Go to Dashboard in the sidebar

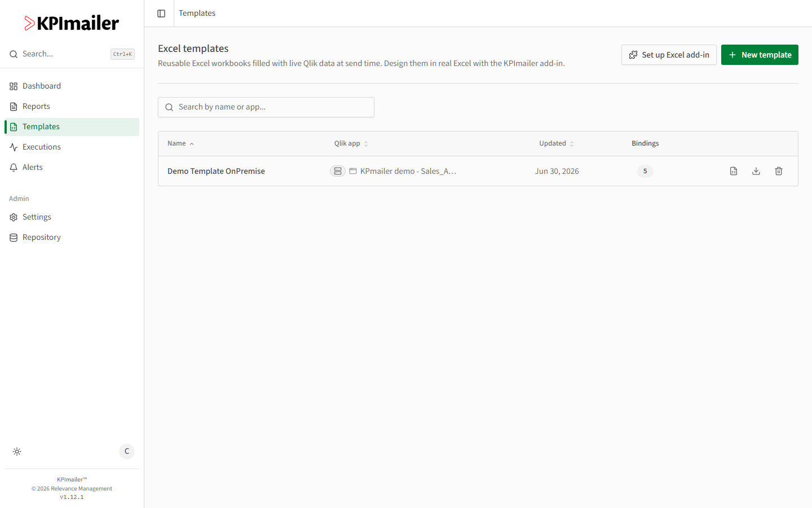pyautogui.click(x=72, y=86)
